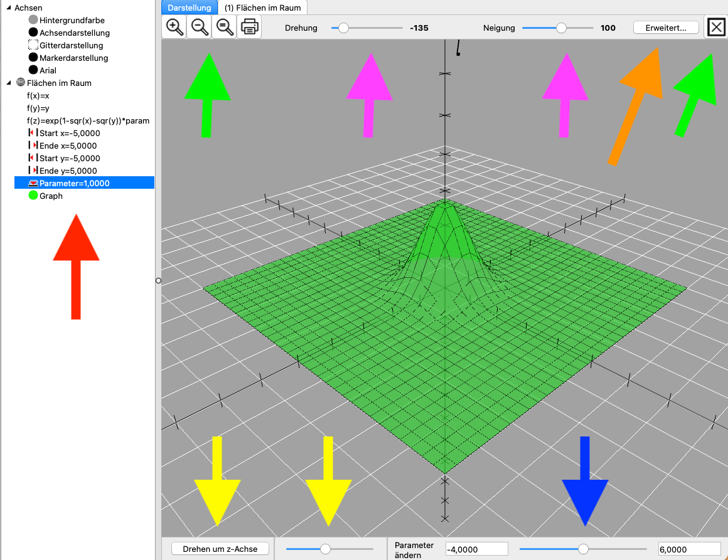The image size is (728, 560).
Task: Select the Gitterdarstellung tree entry
Action: click(x=71, y=45)
